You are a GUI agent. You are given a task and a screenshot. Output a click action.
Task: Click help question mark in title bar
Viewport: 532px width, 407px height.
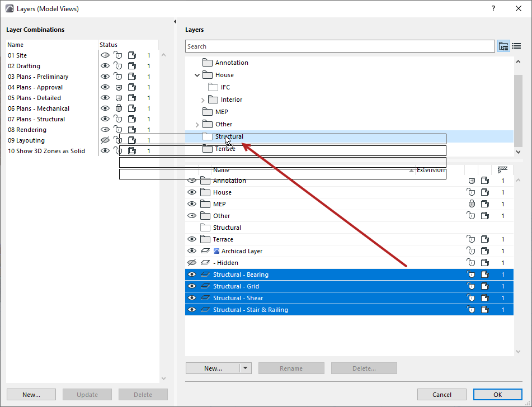pos(493,8)
